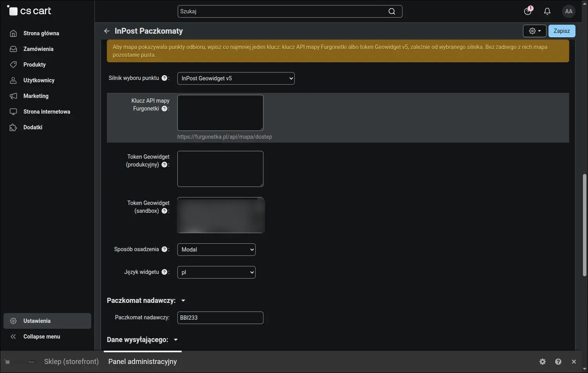Open bottom bar help question icon
This screenshot has height=373, width=588.
pos(558,362)
